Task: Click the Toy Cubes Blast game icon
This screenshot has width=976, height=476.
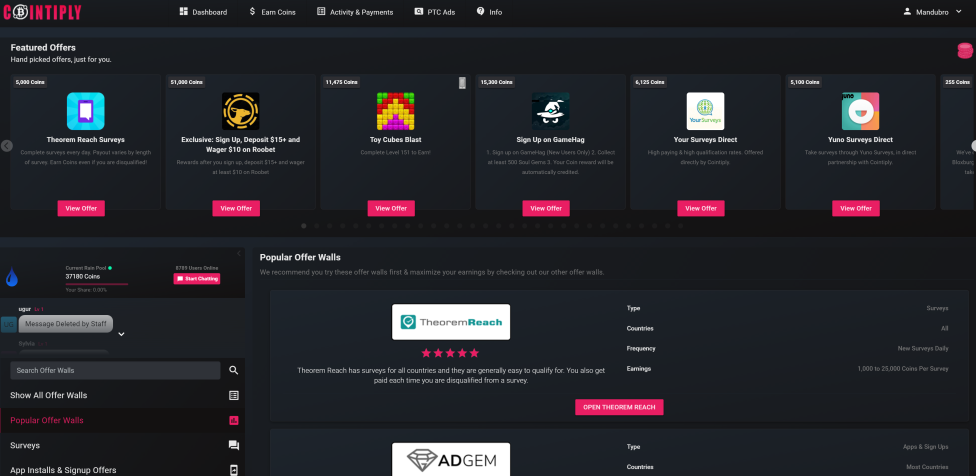Action: click(395, 111)
